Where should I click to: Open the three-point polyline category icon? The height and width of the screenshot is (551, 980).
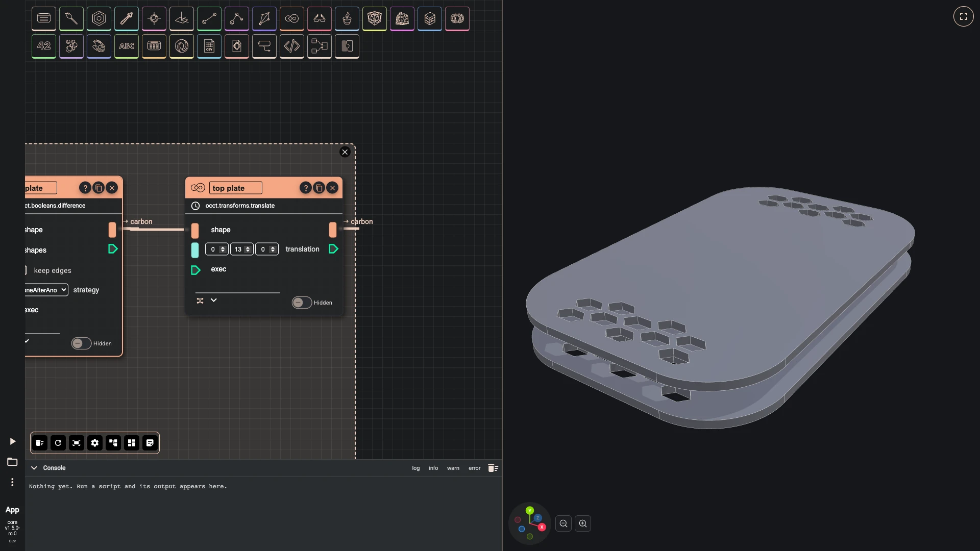click(x=237, y=18)
